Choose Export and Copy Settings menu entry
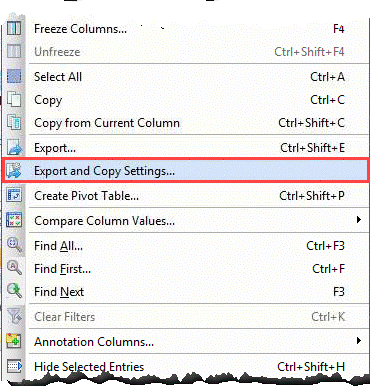The height and width of the screenshot is (386, 370). click(x=186, y=171)
